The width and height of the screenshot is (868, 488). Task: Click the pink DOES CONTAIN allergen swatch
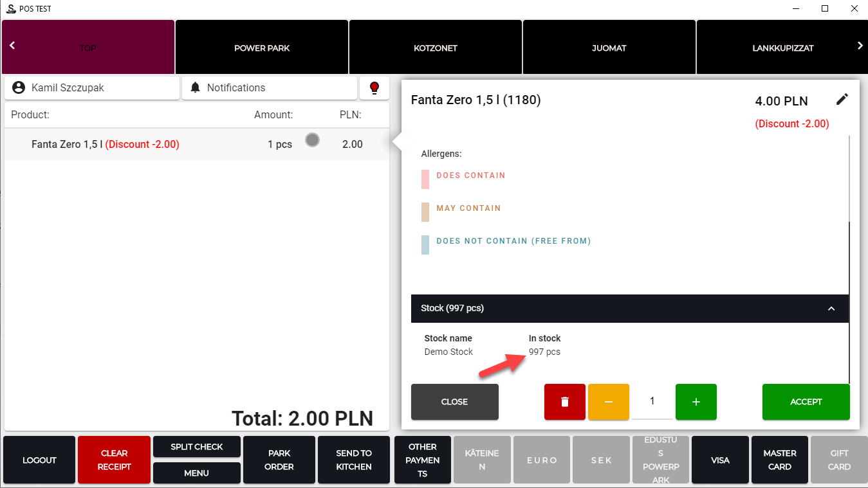click(425, 179)
